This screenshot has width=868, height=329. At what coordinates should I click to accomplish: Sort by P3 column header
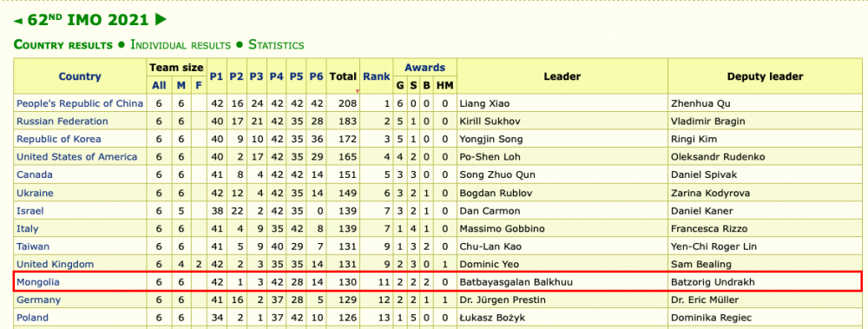[x=256, y=76]
